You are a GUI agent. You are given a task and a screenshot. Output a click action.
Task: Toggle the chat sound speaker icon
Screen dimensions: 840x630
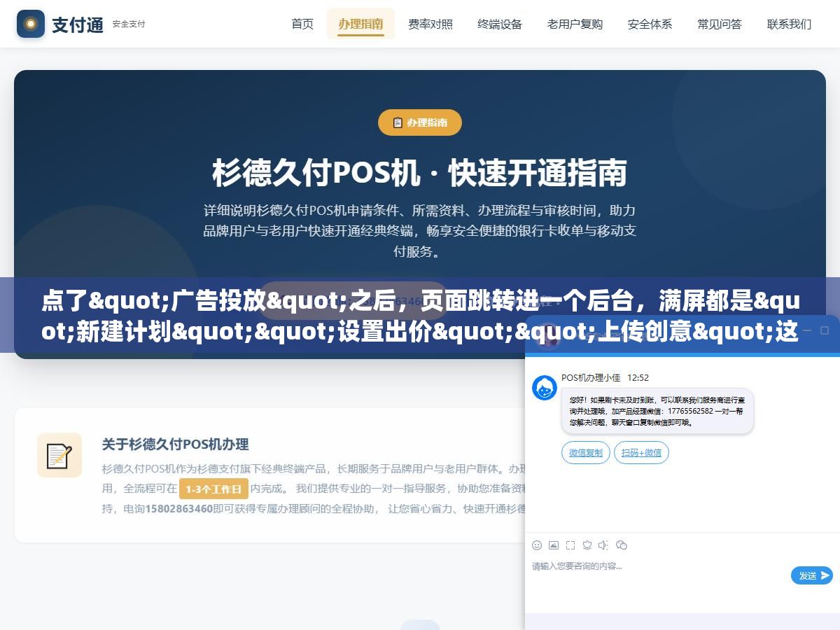(604, 545)
